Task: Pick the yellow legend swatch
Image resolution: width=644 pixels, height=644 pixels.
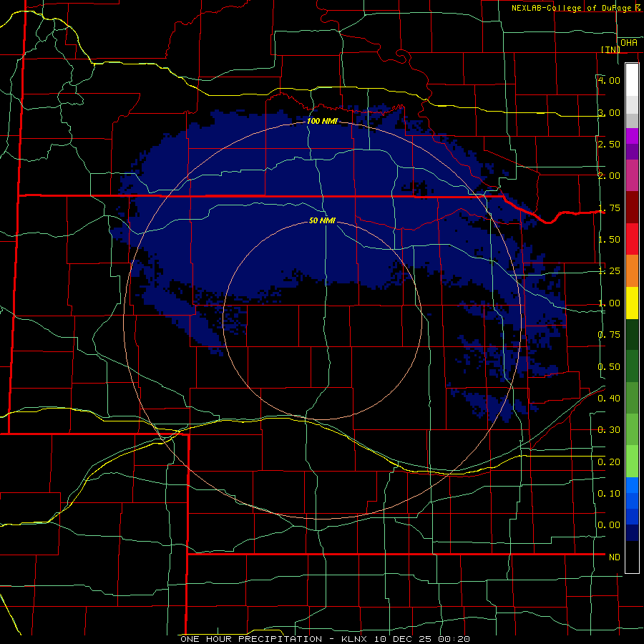Action: [x=632, y=303]
